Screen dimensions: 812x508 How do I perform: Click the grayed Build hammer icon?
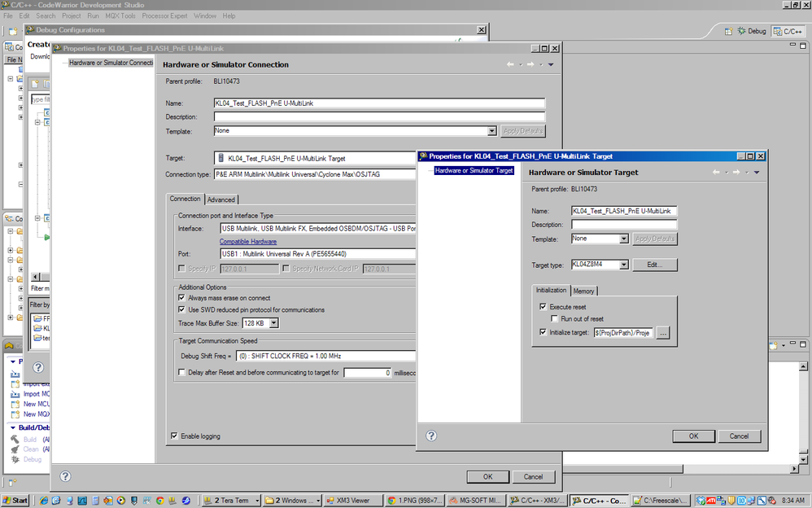[x=15, y=439]
